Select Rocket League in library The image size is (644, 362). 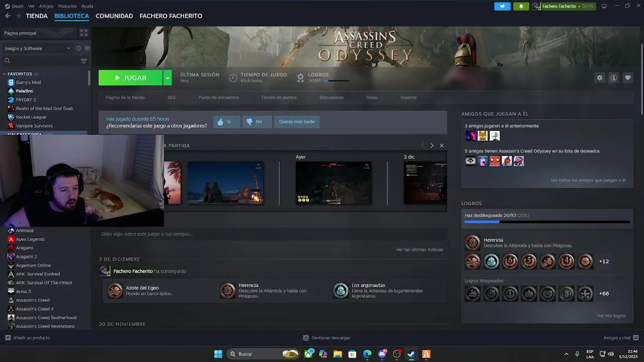tap(31, 117)
